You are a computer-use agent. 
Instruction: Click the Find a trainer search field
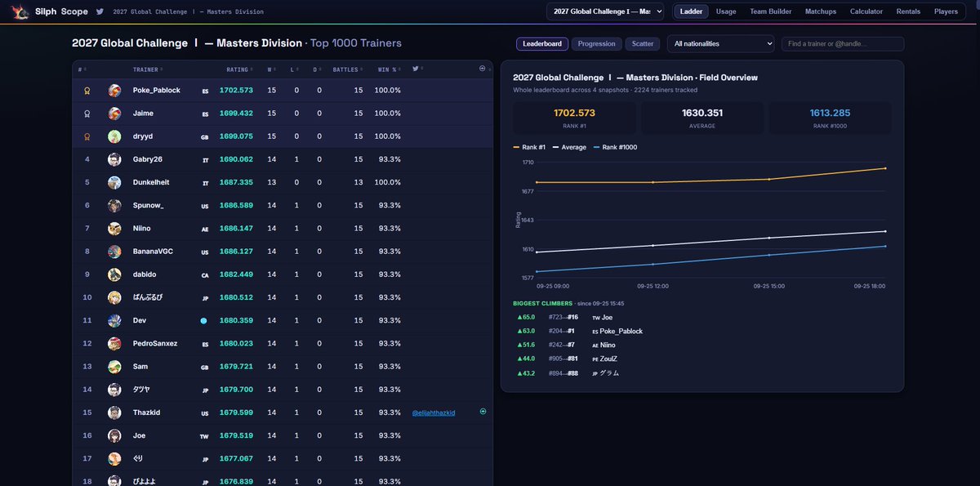843,43
